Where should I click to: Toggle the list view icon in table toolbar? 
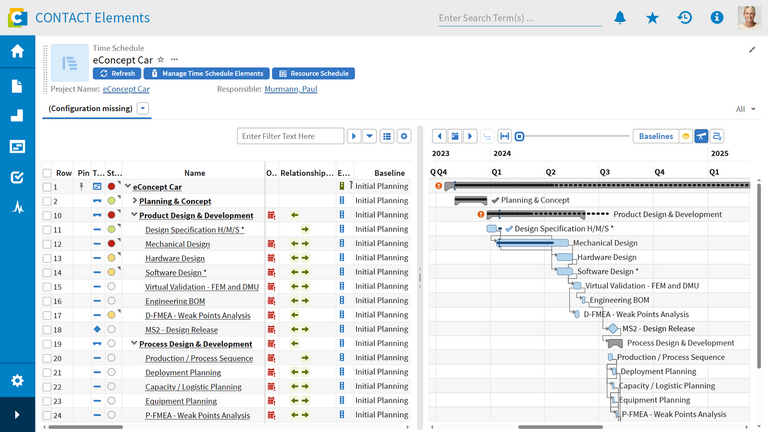tap(387, 136)
